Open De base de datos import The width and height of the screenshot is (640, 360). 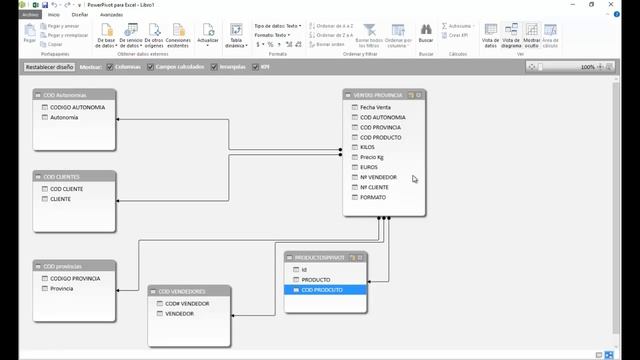106,36
